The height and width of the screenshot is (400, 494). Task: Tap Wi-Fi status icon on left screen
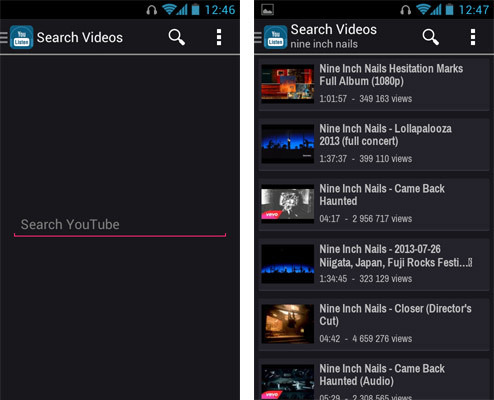pos(169,9)
